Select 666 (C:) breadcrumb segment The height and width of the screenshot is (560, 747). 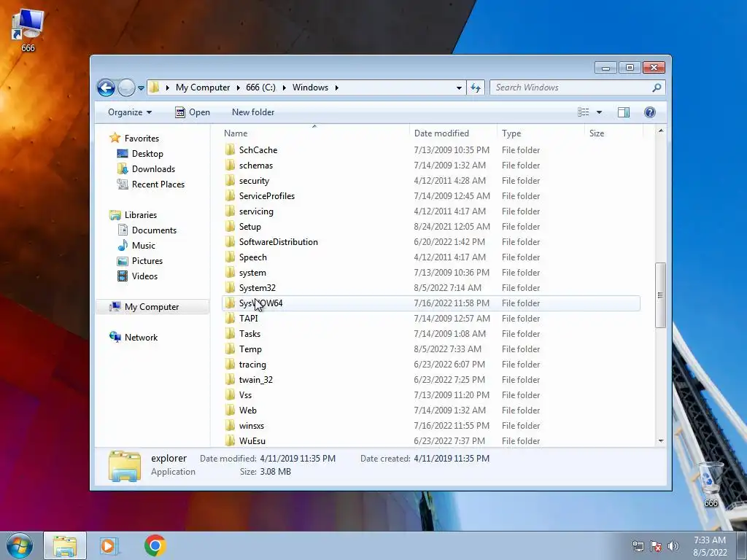(260, 87)
